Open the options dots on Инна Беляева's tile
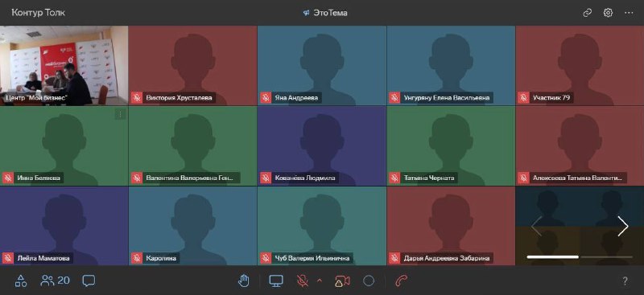644x295 pixels. tap(120, 114)
